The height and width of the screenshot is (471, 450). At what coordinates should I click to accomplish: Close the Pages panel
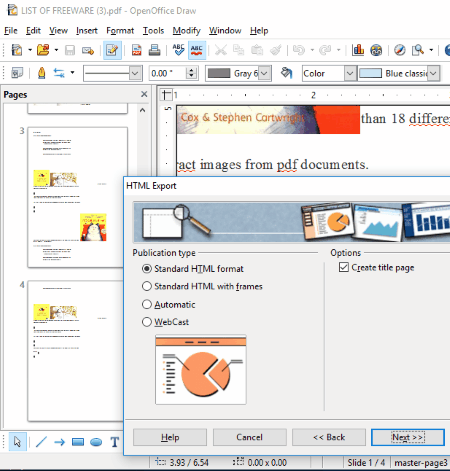(x=144, y=94)
